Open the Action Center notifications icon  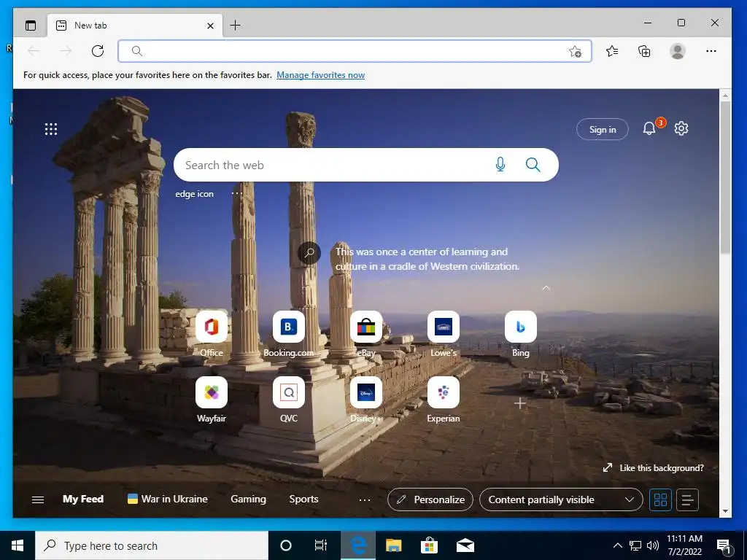[x=724, y=546]
